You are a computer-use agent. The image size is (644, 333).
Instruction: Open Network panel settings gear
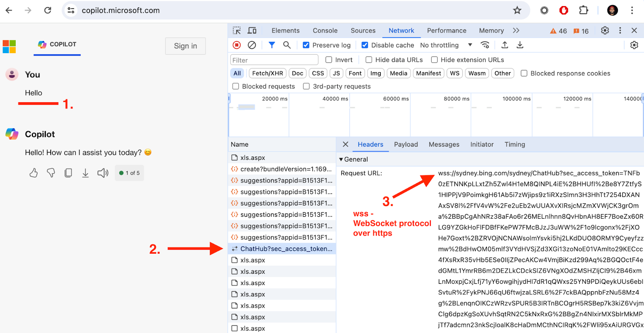(634, 45)
